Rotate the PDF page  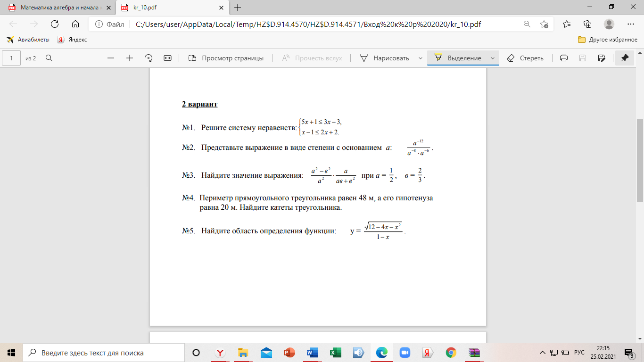coord(149,58)
